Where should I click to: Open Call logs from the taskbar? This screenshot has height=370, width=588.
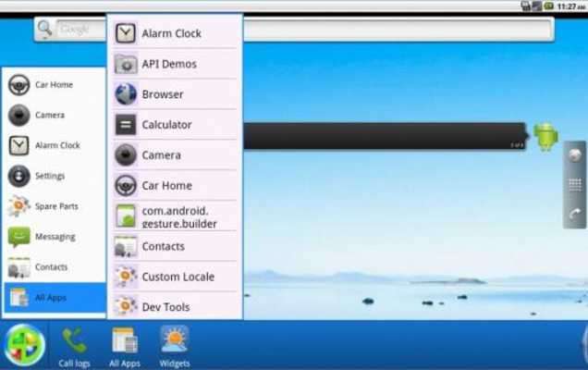coord(74,347)
